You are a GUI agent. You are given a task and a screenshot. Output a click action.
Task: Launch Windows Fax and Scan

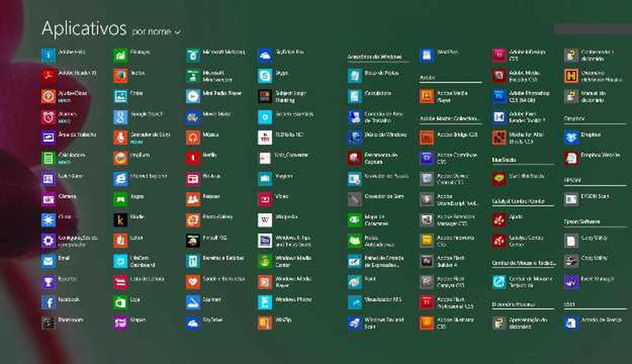[x=376, y=323]
